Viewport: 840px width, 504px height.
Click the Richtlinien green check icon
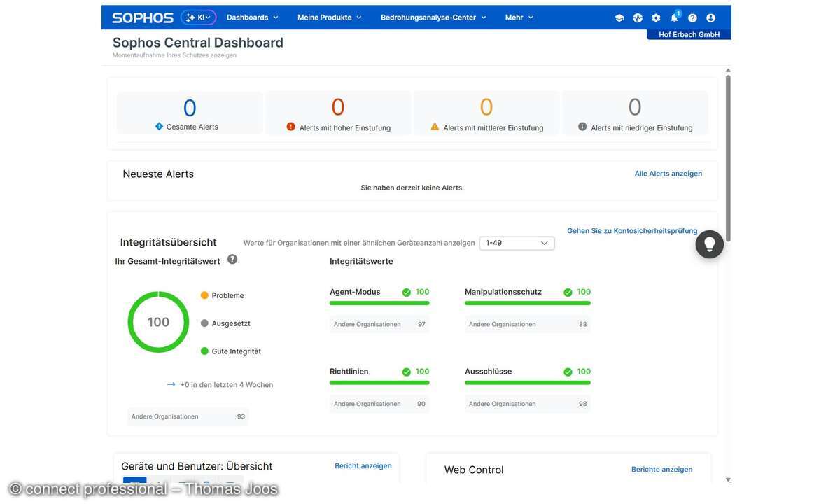(x=407, y=372)
